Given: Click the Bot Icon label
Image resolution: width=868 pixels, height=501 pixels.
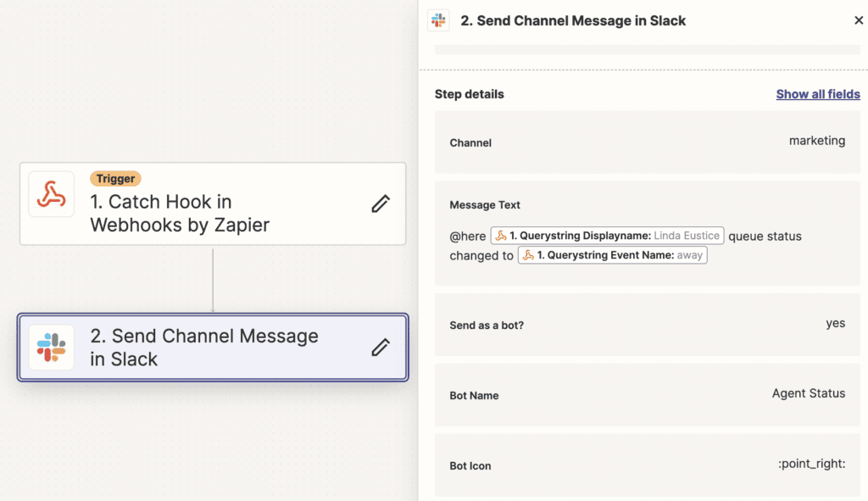Looking at the screenshot, I should point(470,466).
